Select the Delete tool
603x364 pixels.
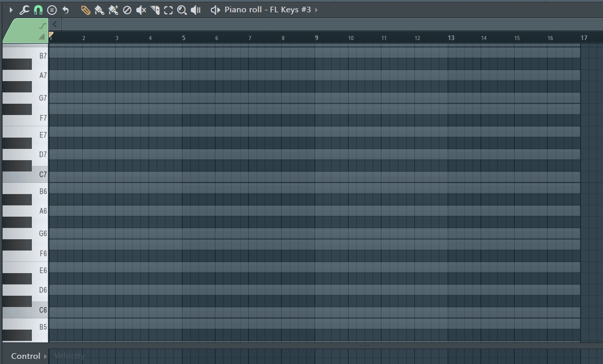(127, 9)
